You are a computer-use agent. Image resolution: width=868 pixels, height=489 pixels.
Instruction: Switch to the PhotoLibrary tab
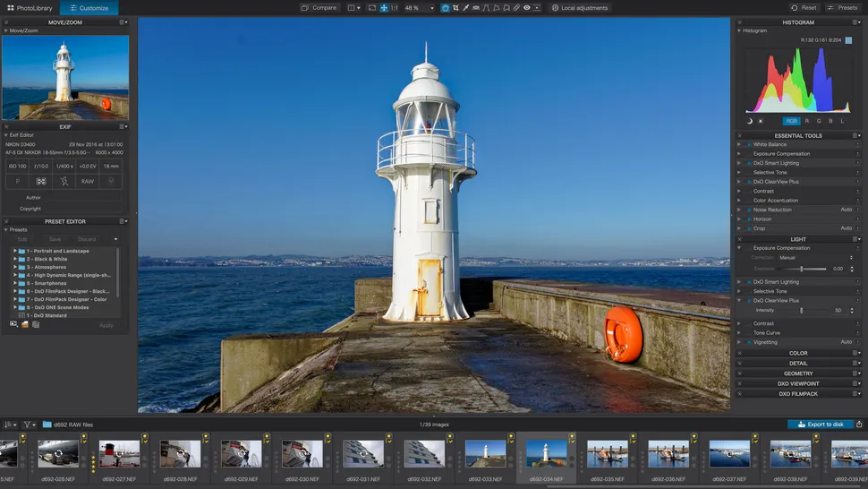[x=30, y=8]
